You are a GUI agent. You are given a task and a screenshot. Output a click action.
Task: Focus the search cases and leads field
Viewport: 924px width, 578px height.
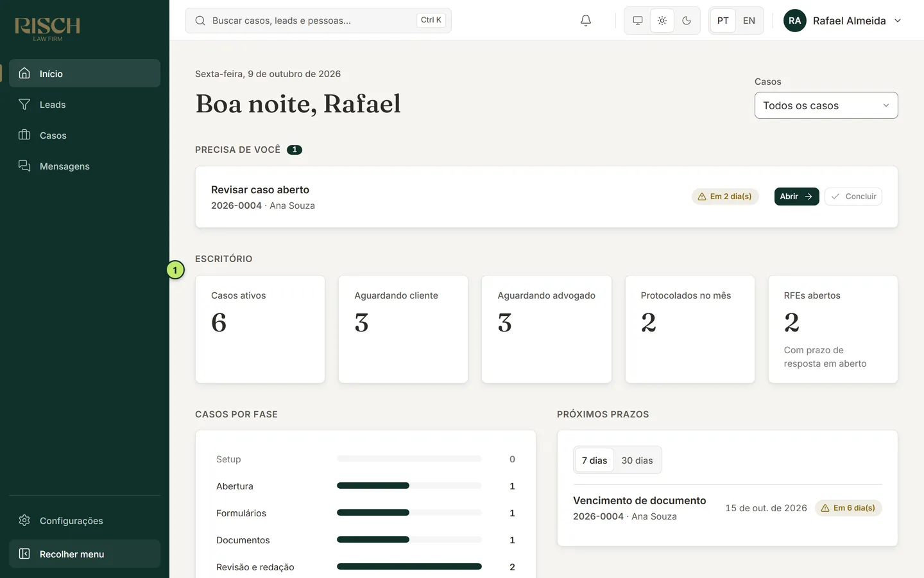pyautogui.click(x=318, y=21)
